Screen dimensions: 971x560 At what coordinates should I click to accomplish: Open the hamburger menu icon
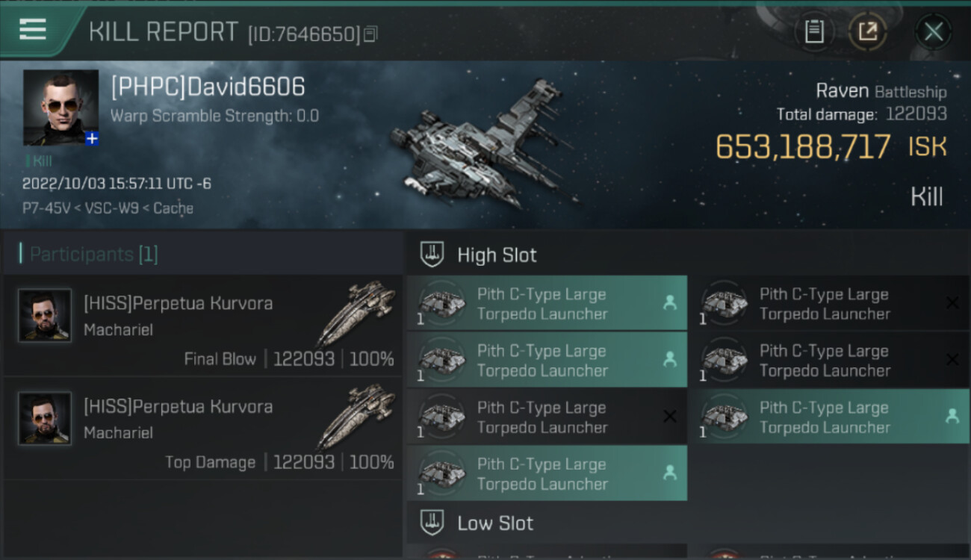[x=33, y=30]
